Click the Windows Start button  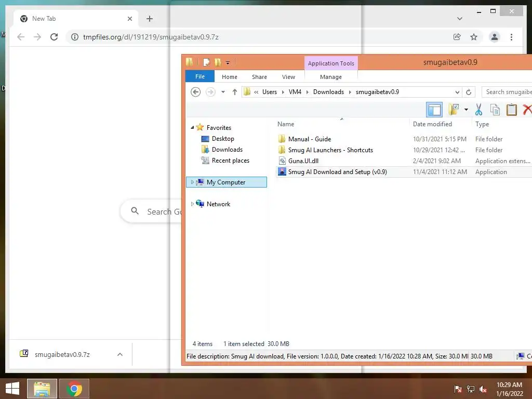[x=12, y=389]
